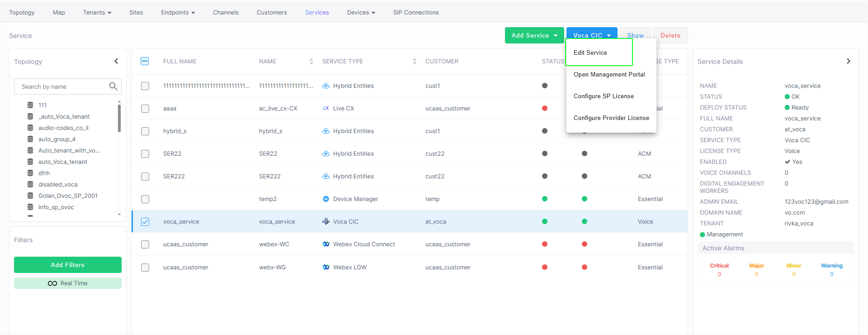Click the Device Manager service icon
868x335 pixels.
(x=325, y=199)
